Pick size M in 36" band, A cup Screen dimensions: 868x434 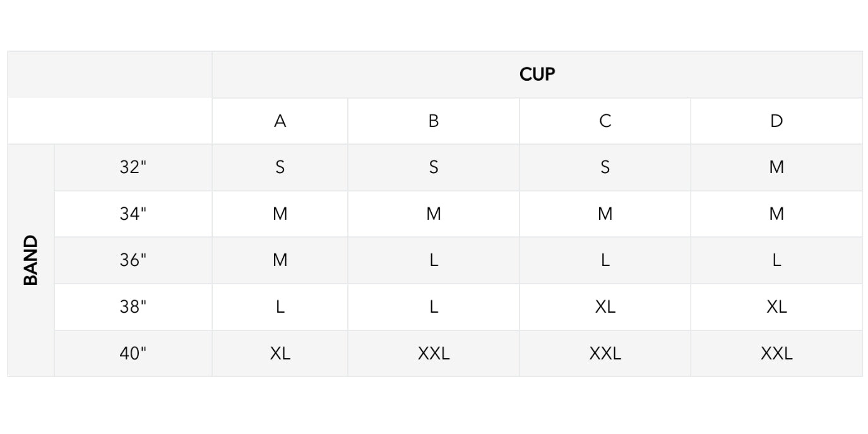tap(280, 260)
